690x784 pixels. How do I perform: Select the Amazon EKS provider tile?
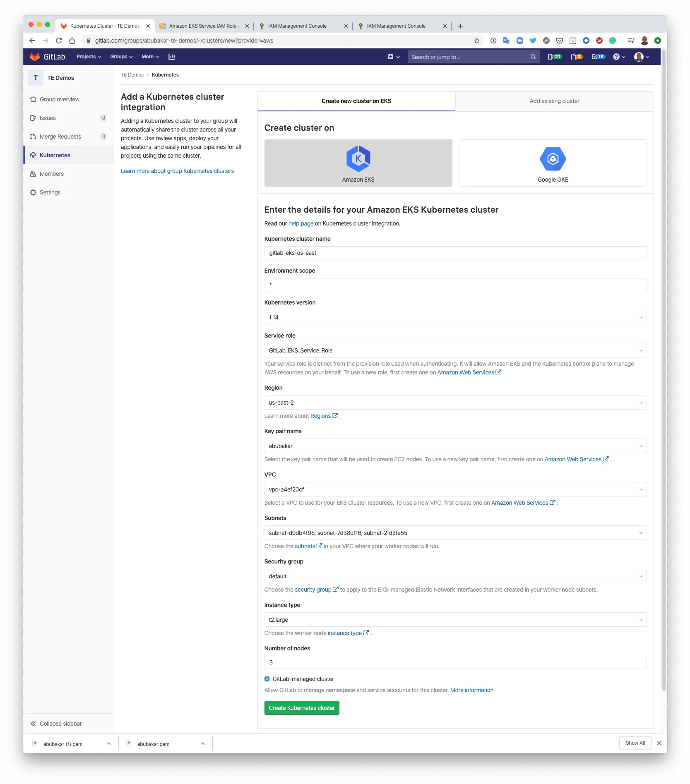(358, 163)
